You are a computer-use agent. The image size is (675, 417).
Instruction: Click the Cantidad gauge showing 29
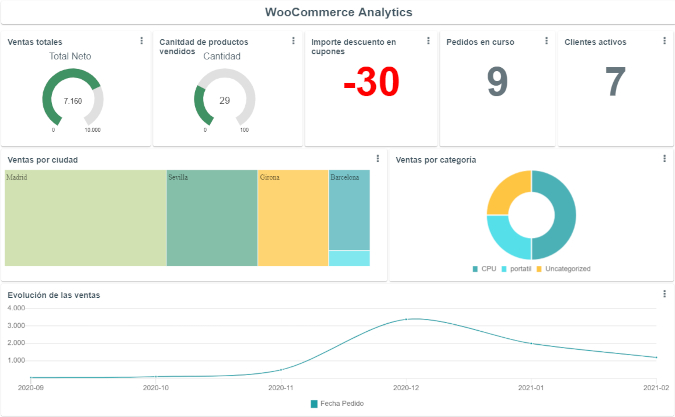pos(224,101)
